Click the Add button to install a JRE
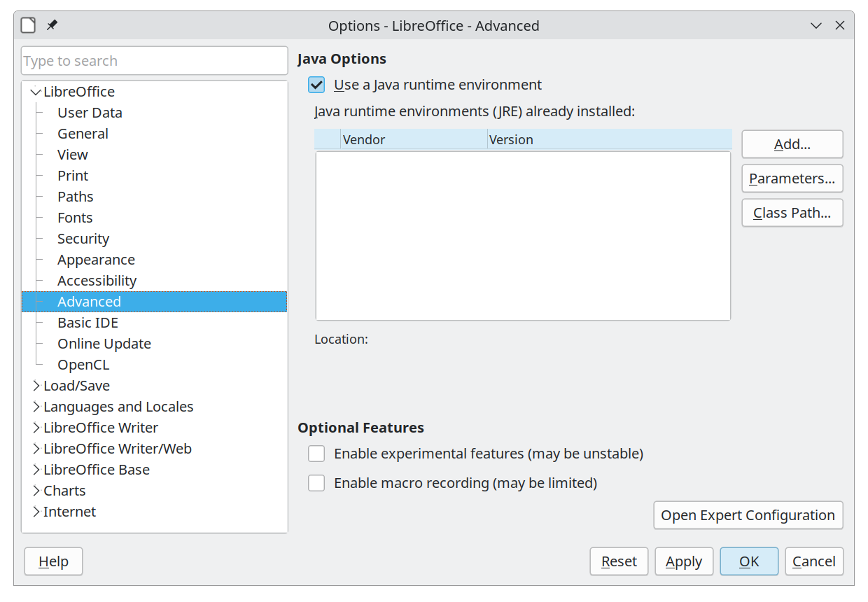The image size is (868, 602). pos(792,143)
